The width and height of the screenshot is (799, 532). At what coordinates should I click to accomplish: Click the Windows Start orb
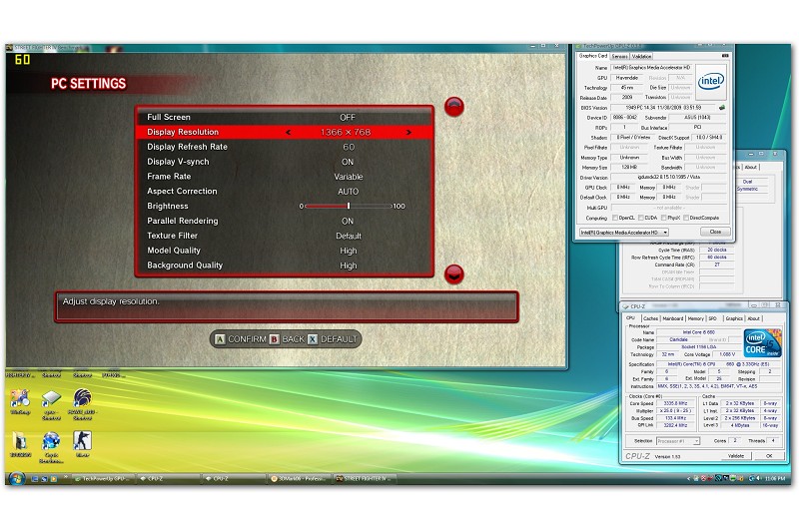click(16, 478)
